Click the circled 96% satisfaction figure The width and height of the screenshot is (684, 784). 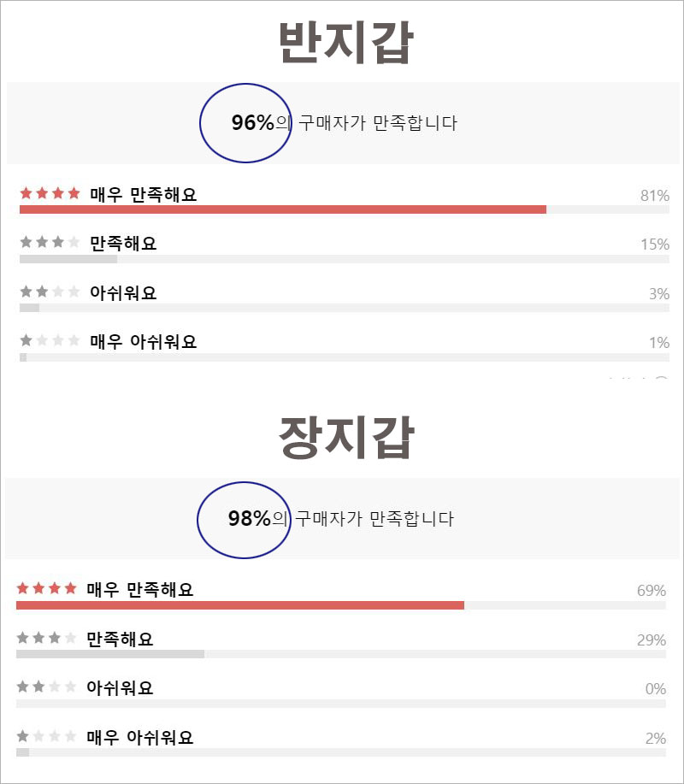[252, 123]
